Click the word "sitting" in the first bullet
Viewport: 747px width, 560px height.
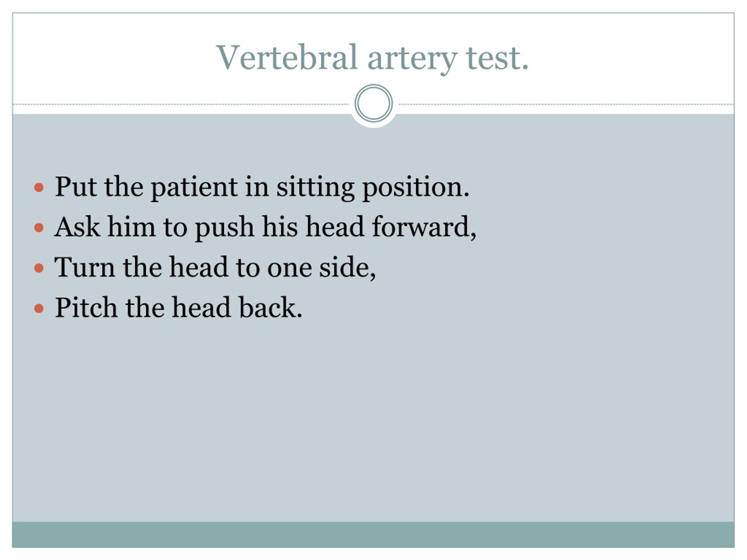coord(315,188)
